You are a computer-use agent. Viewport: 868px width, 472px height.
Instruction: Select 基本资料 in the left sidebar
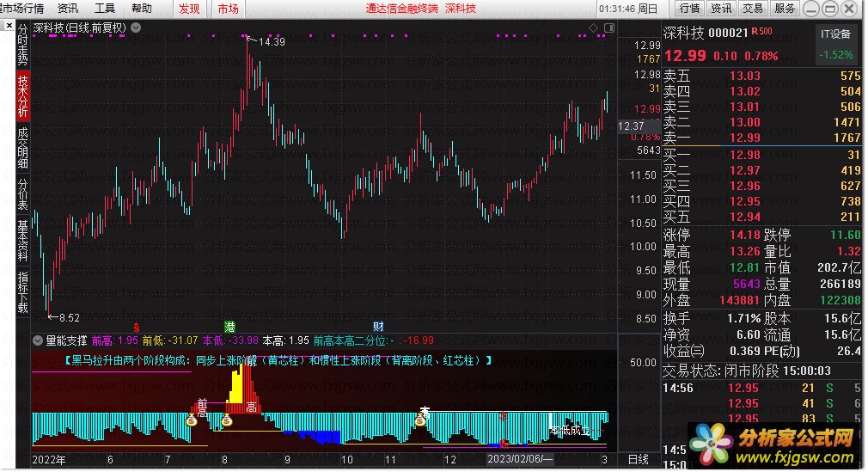point(22,241)
